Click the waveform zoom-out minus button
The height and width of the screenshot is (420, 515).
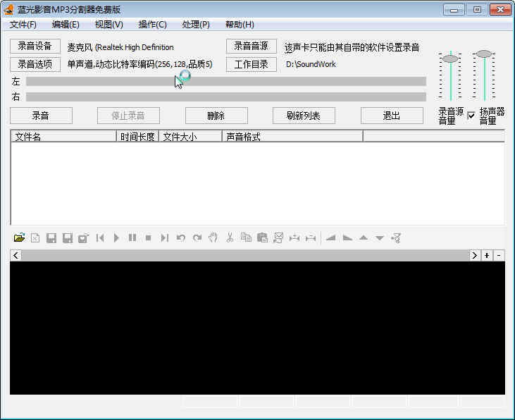click(x=499, y=255)
